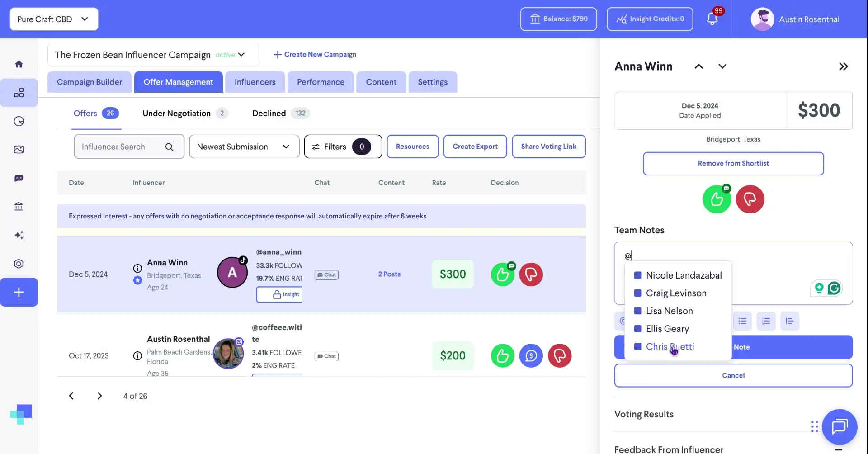Open the Grammarly suggestions icon
This screenshot has height=454, width=868.
834,288
